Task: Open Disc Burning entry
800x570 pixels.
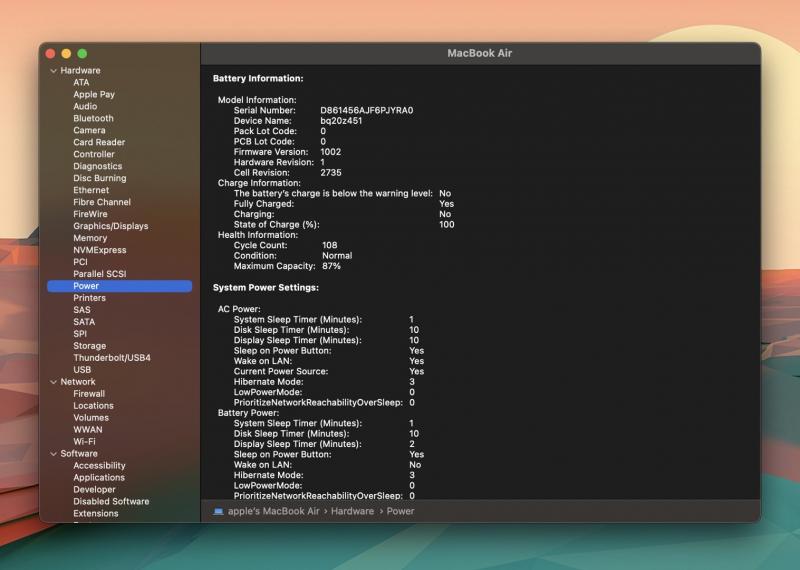Action: pyautogui.click(x=99, y=178)
